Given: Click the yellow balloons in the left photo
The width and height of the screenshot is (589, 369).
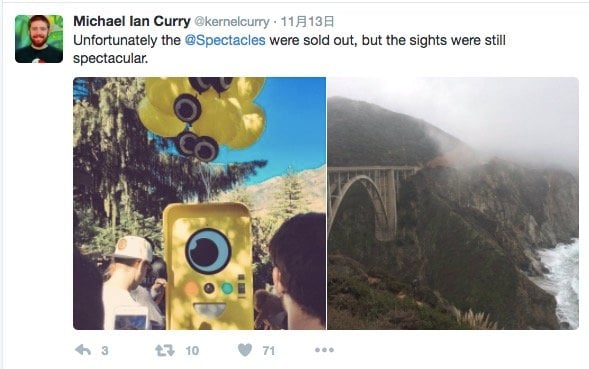Looking at the screenshot, I should (202, 113).
